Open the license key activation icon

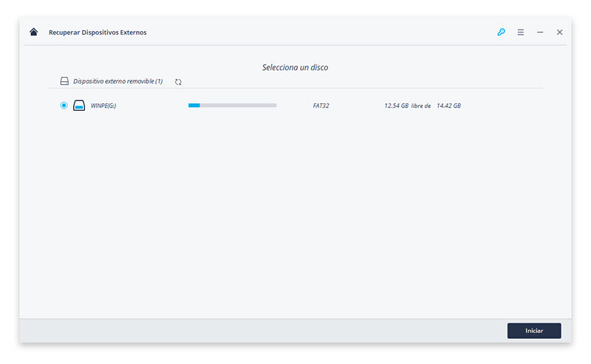tap(501, 32)
